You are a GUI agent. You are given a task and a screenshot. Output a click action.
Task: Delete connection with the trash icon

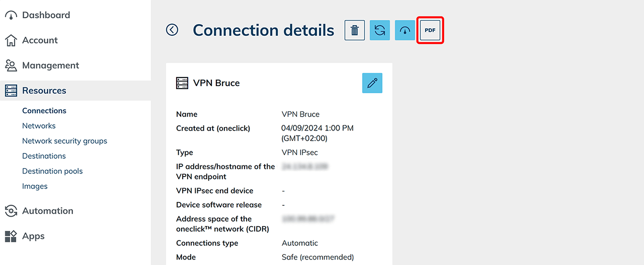355,30
